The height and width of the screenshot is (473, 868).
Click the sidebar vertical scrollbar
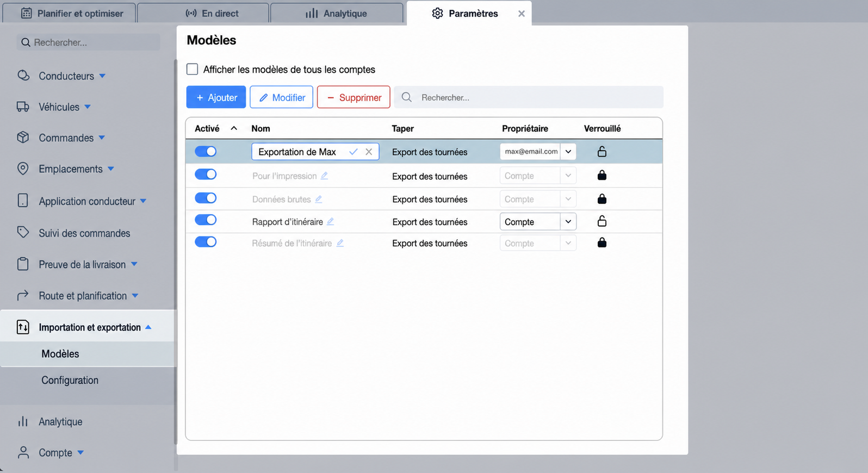click(x=175, y=252)
